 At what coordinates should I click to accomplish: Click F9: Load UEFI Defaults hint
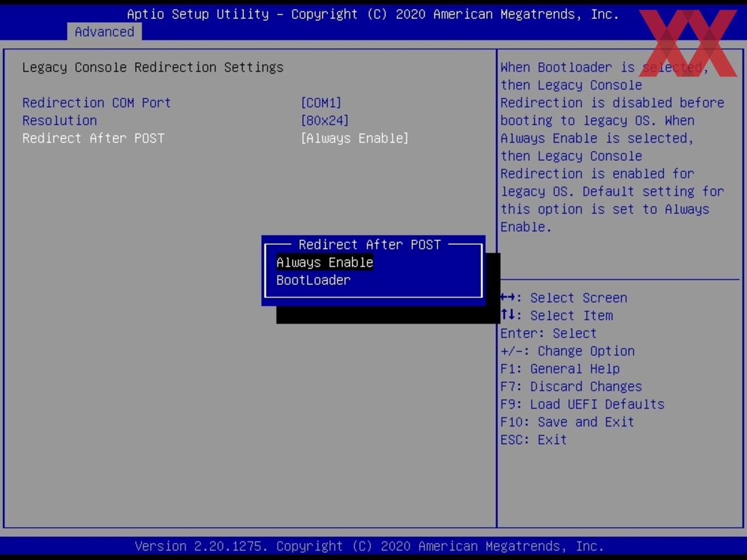coord(582,404)
